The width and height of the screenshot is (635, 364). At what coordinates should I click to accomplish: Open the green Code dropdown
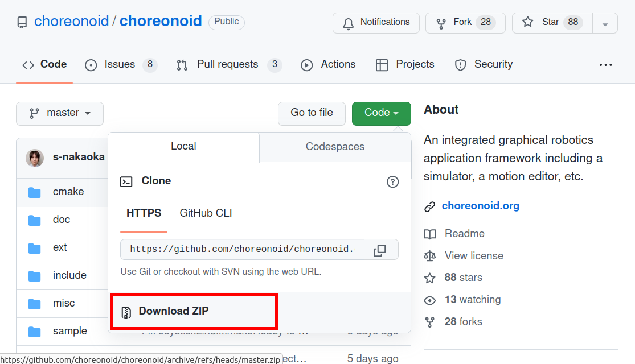pyautogui.click(x=381, y=113)
